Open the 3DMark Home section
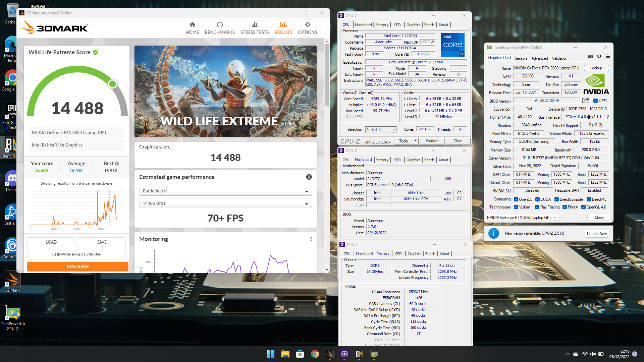644x362 pixels. 192,28
